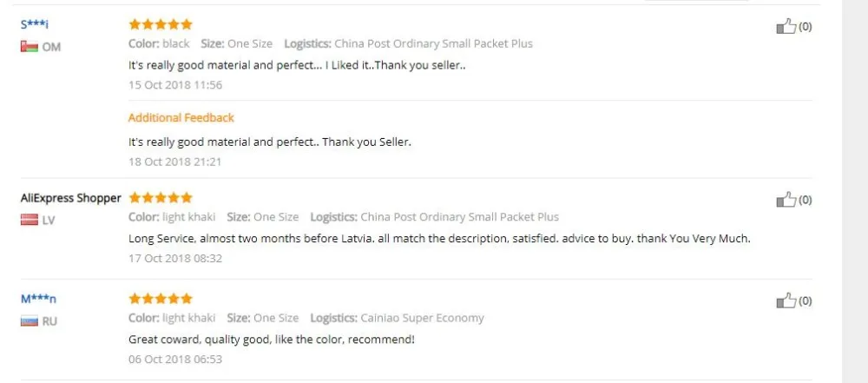The width and height of the screenshot is (868, 383).
Task: Click the like count on Russian review
Action: [x=805, y=301]
